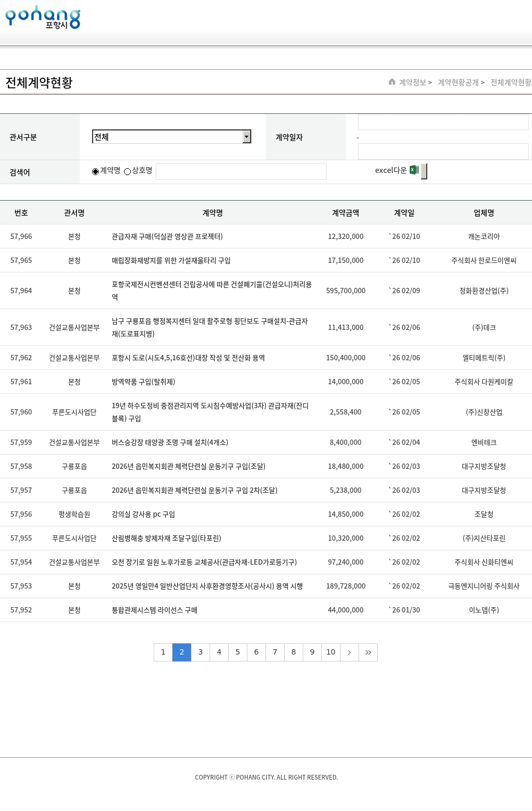This screenshot has width=532, height=811.
Task: Open contract 방역약품 구입(탈취제)
Action: (x=143, y=382)
